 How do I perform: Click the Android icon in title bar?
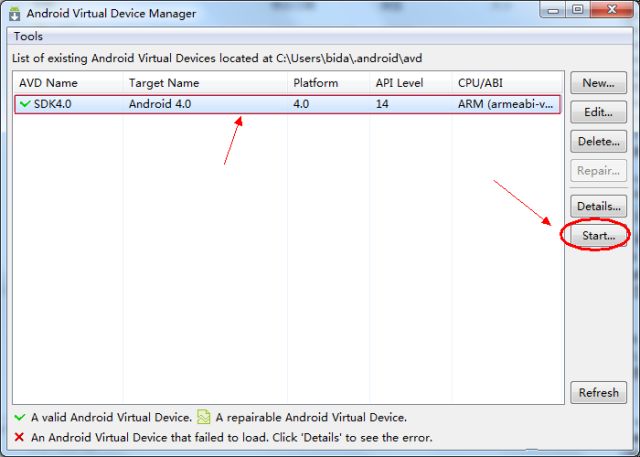click(15, 13)
